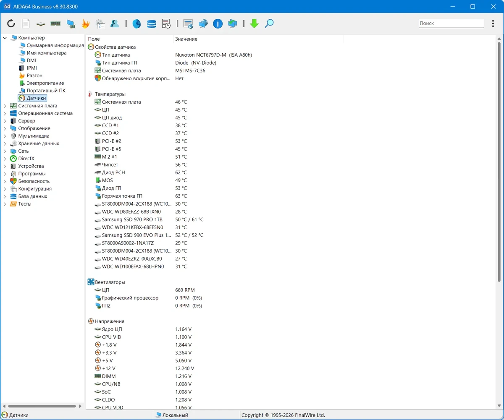Click the network monitor card toolbar icon
Image resolution: width=504 pixels, height=420 pixels.
tap(71, 24)
